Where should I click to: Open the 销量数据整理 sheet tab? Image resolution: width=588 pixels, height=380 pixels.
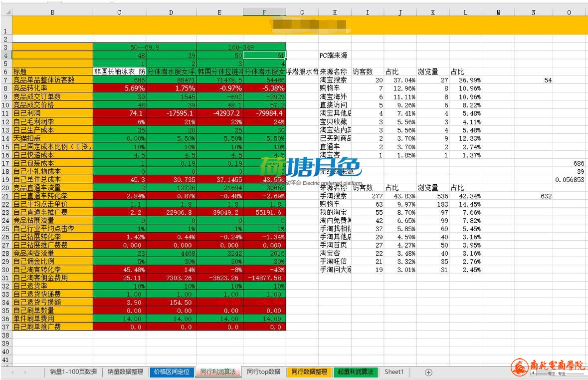[125, 372]
